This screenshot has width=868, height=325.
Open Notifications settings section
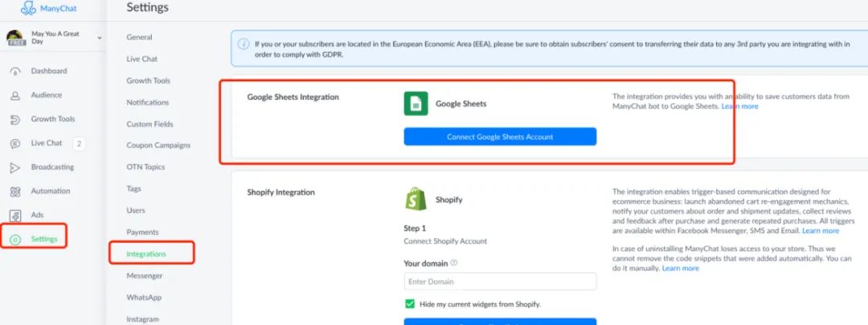click(148, 102)
